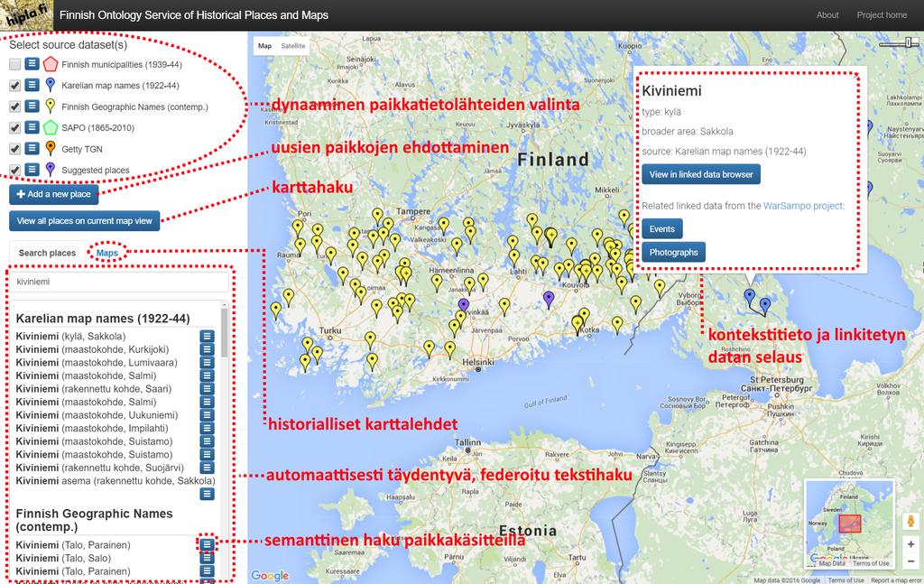Select Kiviniemi (rakennettu kohde, Suojärvi) result
This screenshot has height=584, width=924.
pyautogui.click(x=99, y=468)
